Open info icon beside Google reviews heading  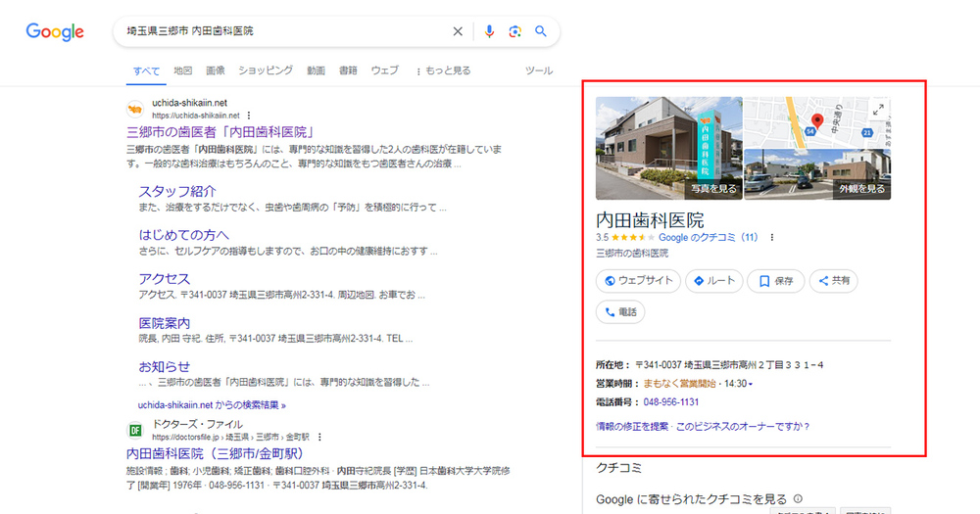798,498
